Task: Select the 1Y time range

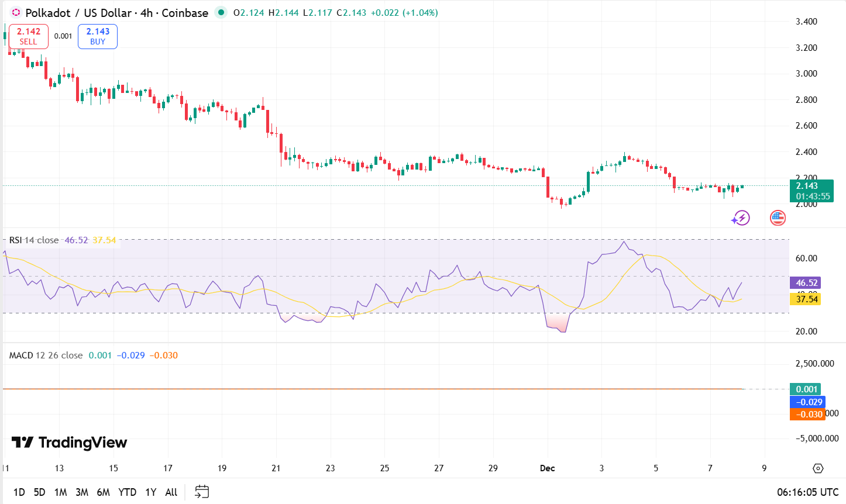Action: tap(151, 492)
